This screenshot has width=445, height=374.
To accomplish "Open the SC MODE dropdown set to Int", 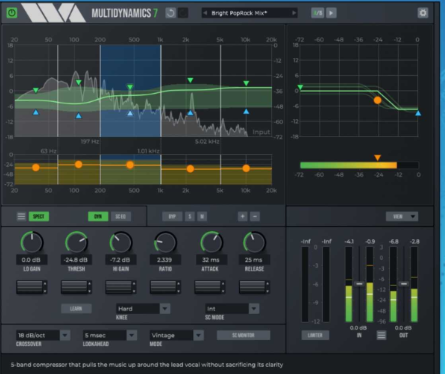I will tap(232, 309).
